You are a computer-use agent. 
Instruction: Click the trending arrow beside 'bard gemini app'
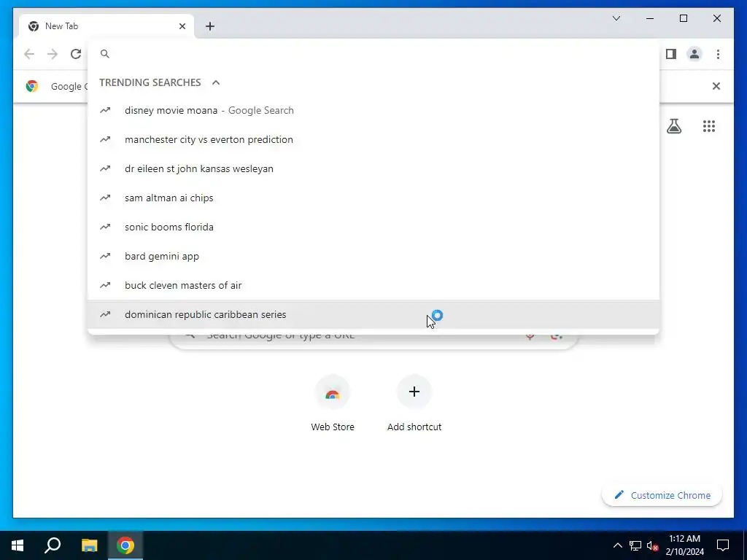pos(105,256)
